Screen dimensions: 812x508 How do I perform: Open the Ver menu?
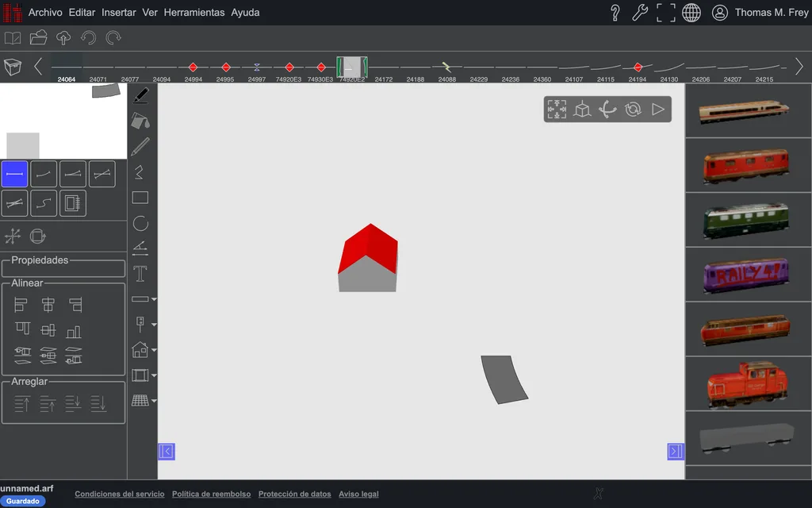coord(150,13)
